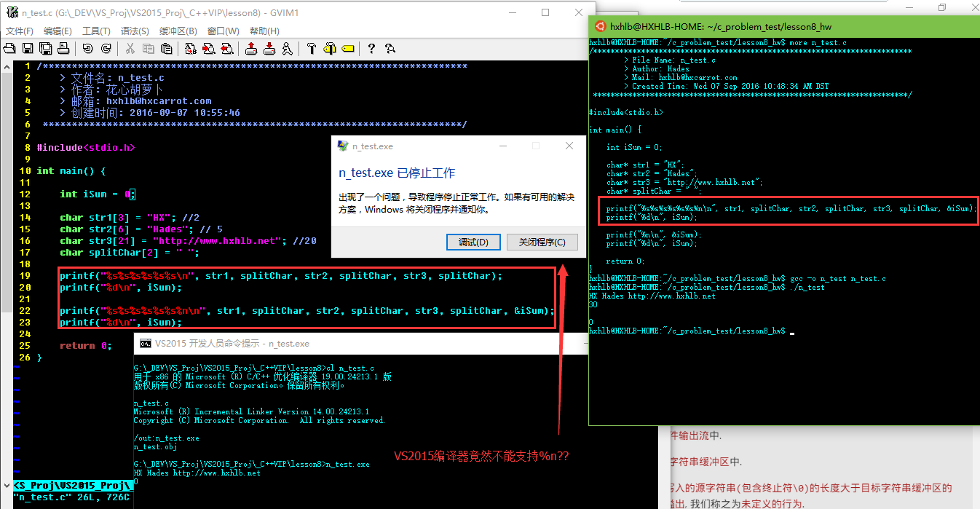Run Make with the hammer icon
Image resolution: width=980 pixels, height=509 pixels.
(312, 49)
